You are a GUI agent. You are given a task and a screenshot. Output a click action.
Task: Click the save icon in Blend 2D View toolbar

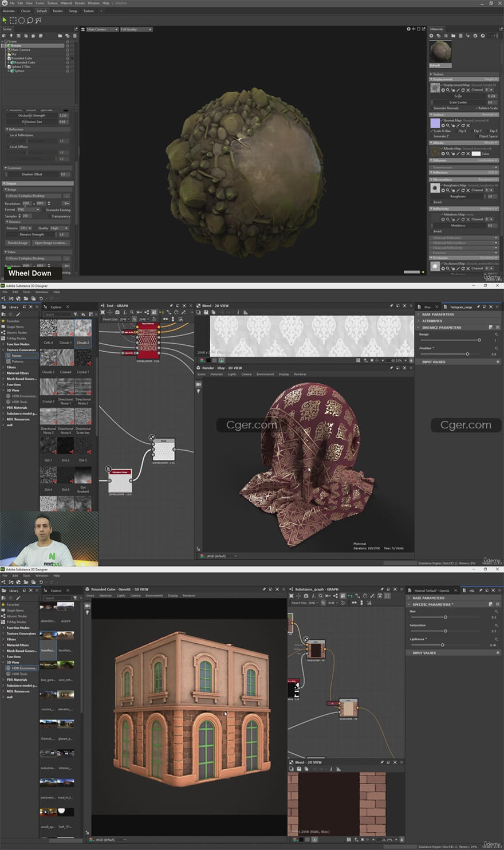click(x=206, y=312)
